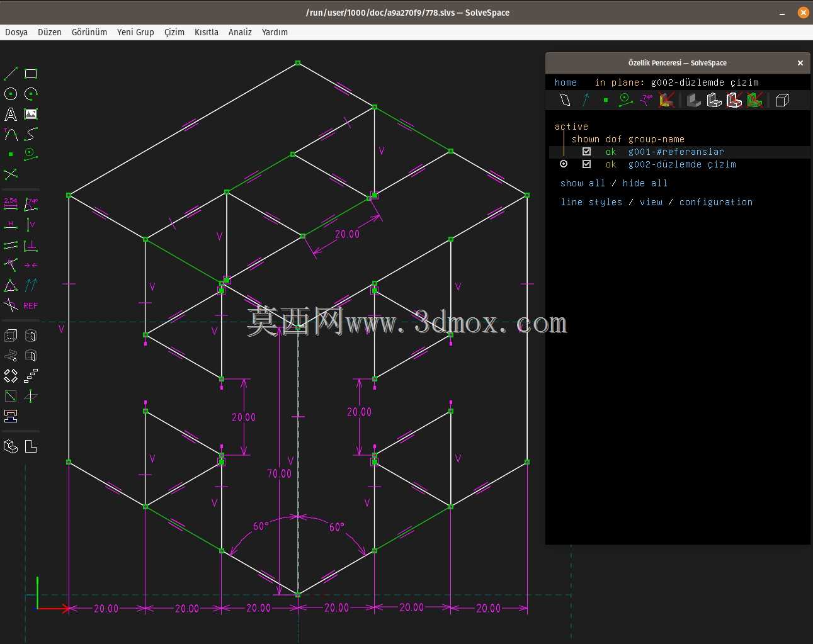This screenshot has height=644, width=813.
Task: Create a Revolve group from the toolbar
Action: tap(31, 356)
